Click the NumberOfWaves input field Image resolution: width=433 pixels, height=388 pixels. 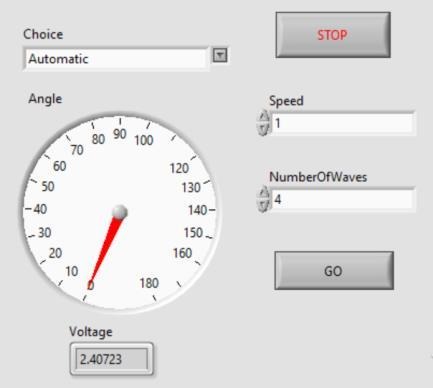click(342, 199)
